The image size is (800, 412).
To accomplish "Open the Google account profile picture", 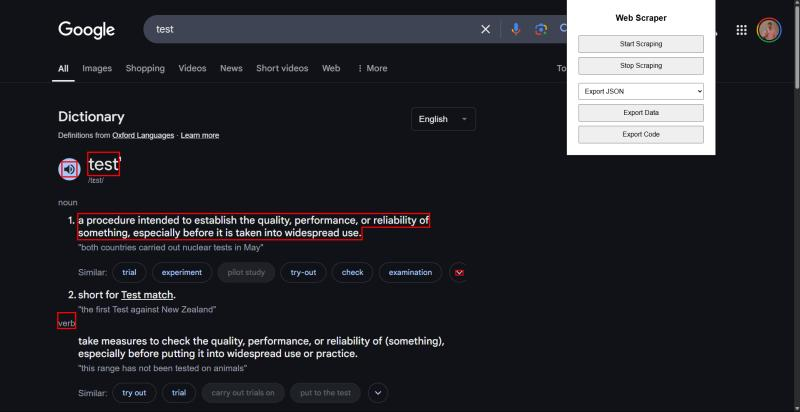I will [769, 30].
